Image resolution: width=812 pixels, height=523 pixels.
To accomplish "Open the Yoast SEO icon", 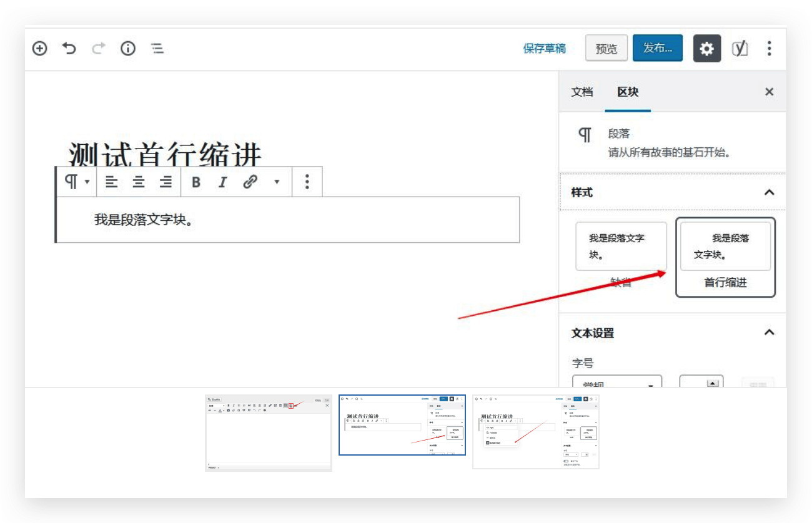I will 740,48.
